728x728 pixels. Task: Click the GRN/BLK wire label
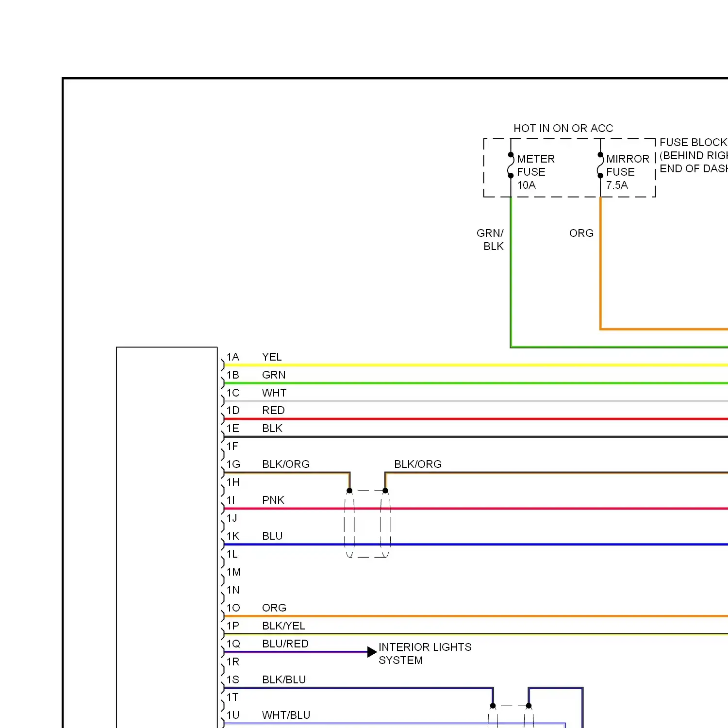[x=490, y=240]
